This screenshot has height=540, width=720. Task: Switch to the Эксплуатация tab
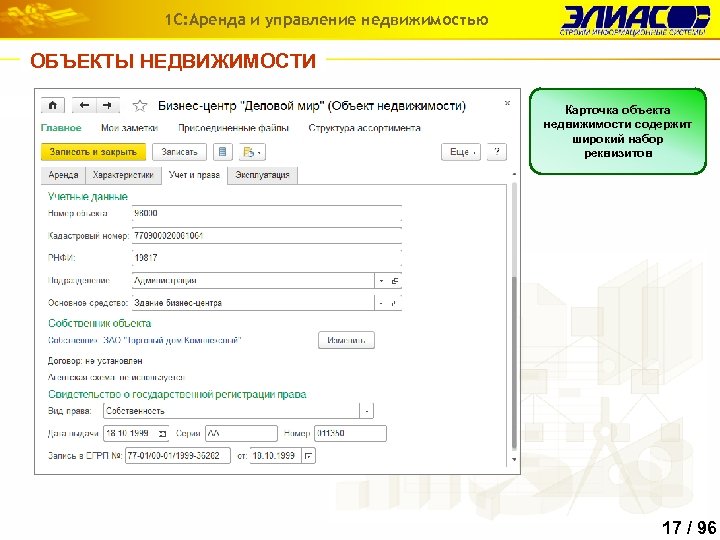(x=262, y=175)
